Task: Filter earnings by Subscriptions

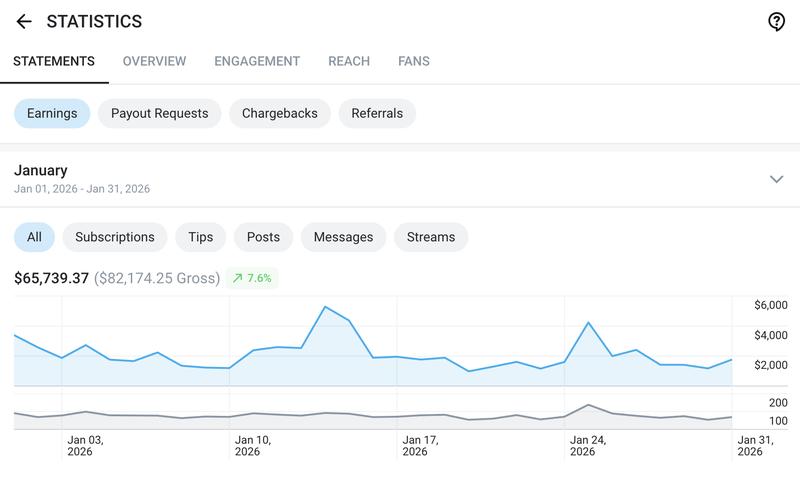Action: coord(115,237)
